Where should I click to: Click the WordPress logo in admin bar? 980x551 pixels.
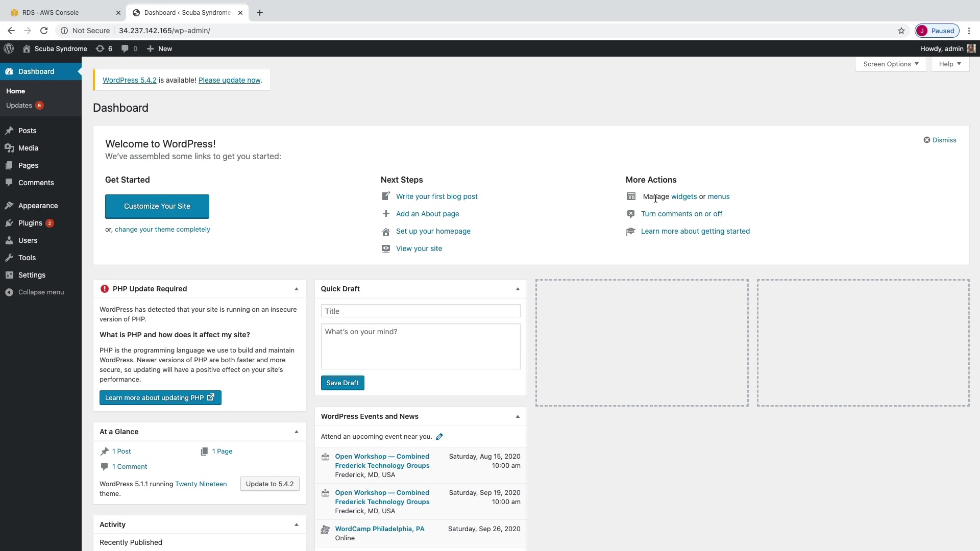click(x=9, y=48)
